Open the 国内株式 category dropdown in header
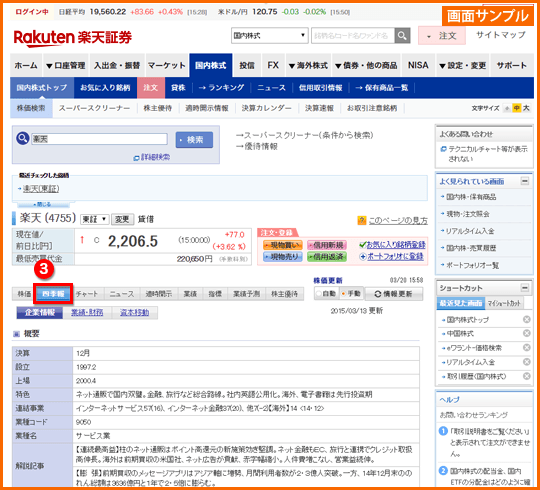 coord(269,35)
